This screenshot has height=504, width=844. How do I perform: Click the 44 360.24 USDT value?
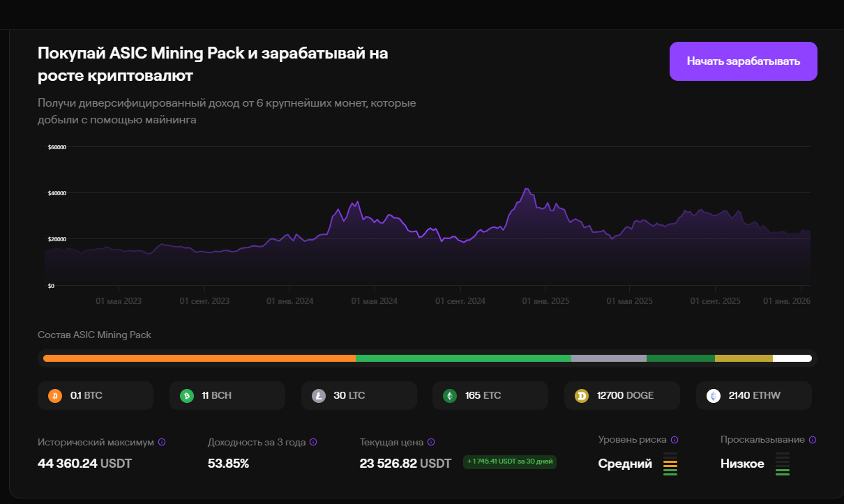[84, 463]
